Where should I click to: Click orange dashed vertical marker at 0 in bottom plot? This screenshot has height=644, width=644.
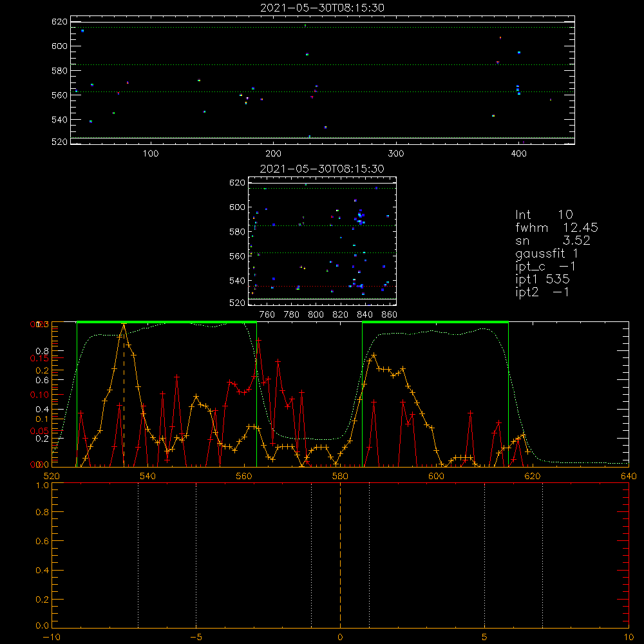[x=340, y=556]
